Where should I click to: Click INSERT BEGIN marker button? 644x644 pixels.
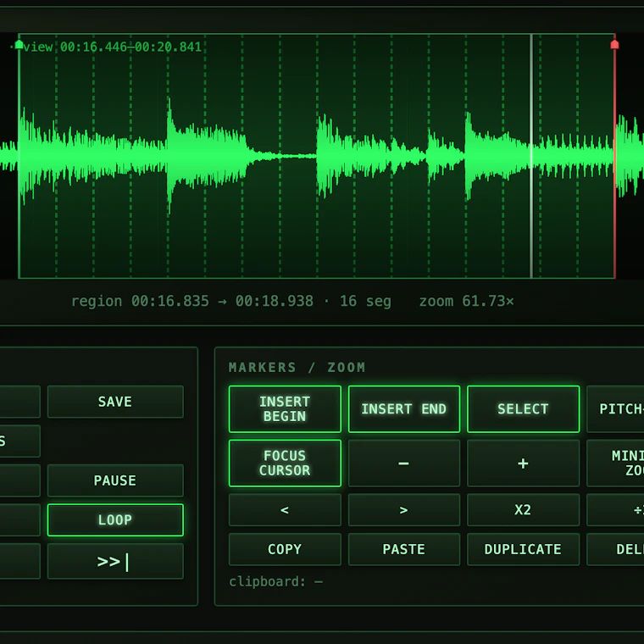coord(285,409)
